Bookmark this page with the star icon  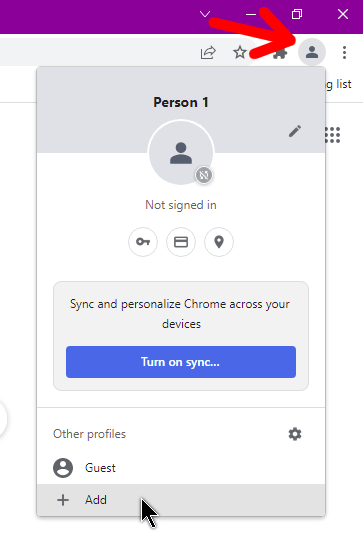point(240,52)
